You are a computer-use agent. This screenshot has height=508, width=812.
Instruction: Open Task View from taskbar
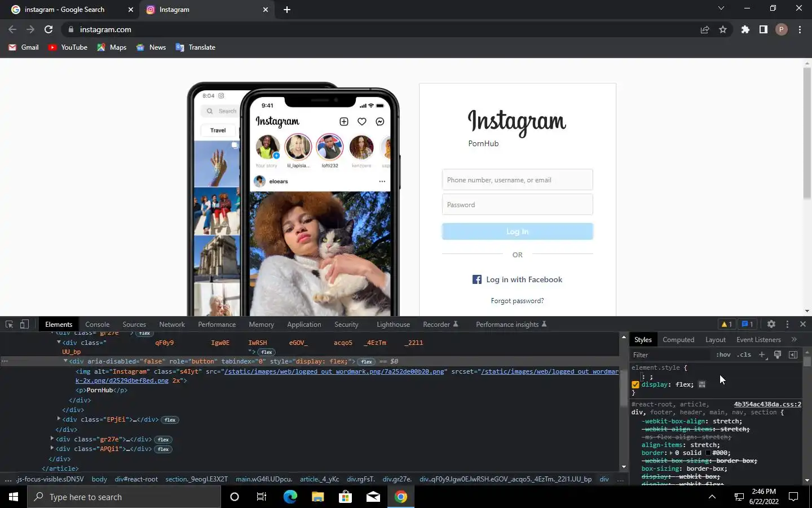point(261,497)
